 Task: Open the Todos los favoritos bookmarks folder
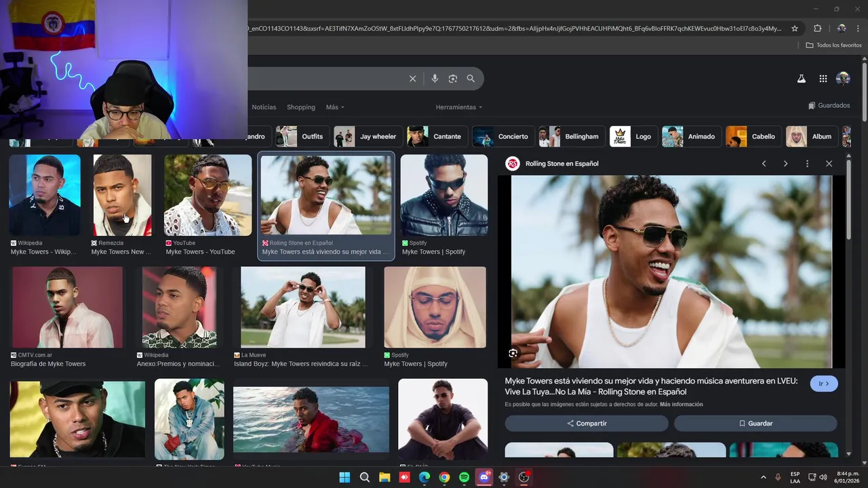pos(833,45)
